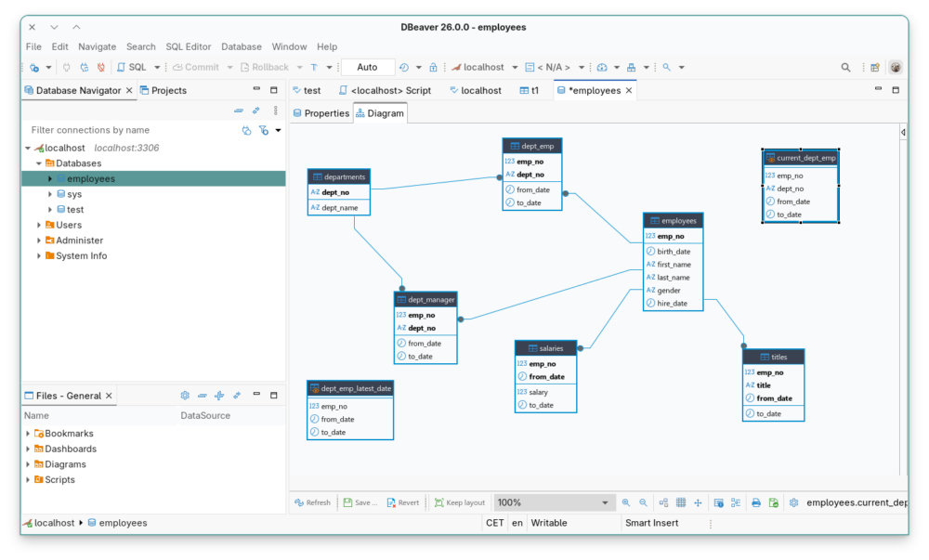Click the DBeaver beaver avatar icon
The height and width of the screenshot is (560, 929).
tap(896, 68)
